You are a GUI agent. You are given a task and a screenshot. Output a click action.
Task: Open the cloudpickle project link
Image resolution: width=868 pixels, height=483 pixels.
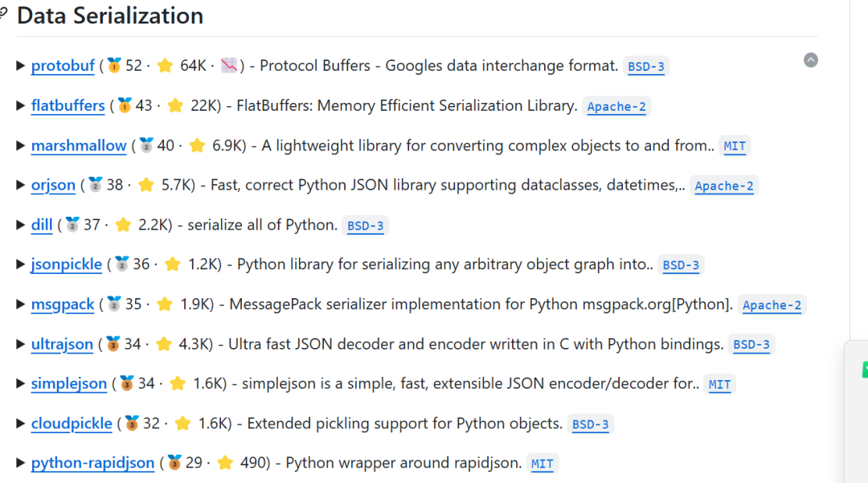tap(72, 424)
